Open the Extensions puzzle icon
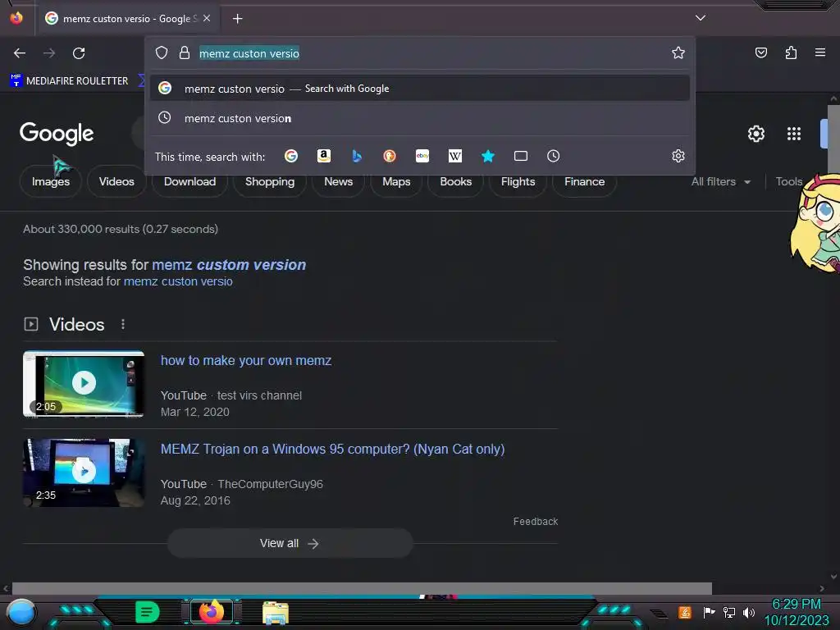840x630 pixels. point(791,52)
